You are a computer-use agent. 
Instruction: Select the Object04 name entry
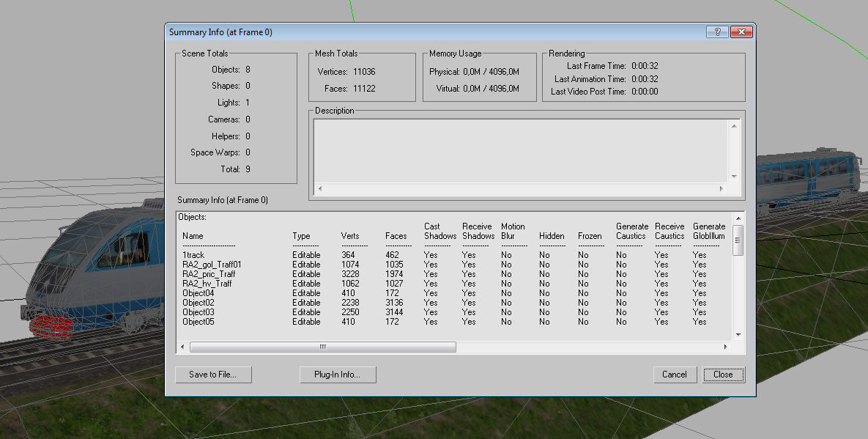click(x=199, y=293)
